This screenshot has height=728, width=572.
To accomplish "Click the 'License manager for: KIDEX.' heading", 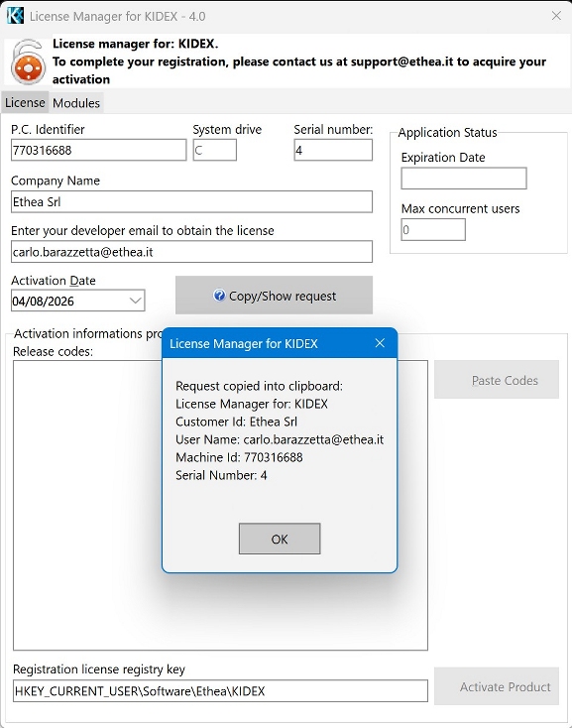I will coord(135,44).
